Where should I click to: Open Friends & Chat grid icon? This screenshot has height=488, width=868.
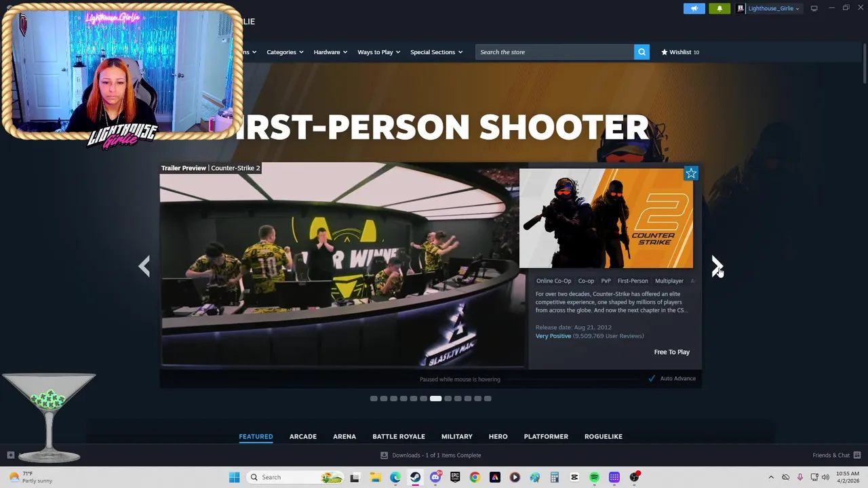point(857,455)
